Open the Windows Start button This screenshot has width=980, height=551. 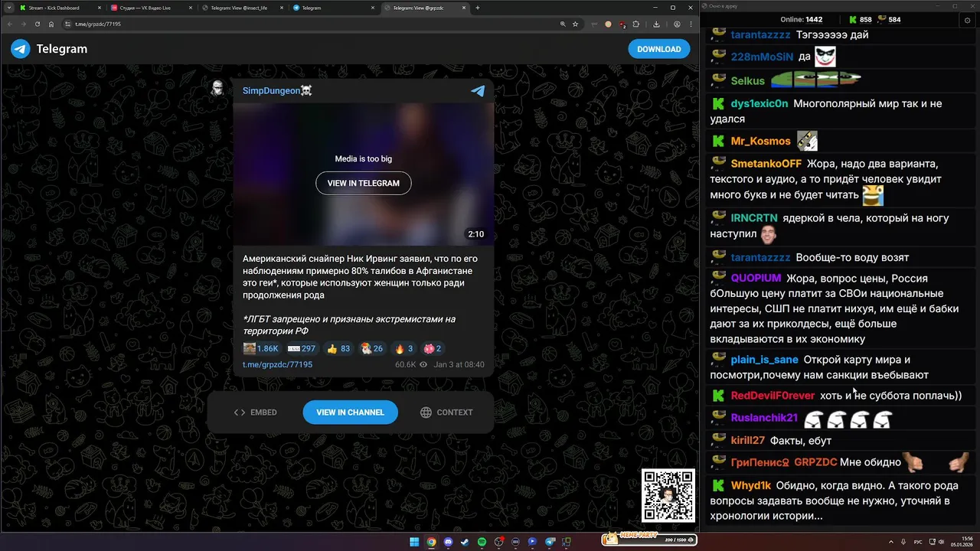tap(414, 542)
